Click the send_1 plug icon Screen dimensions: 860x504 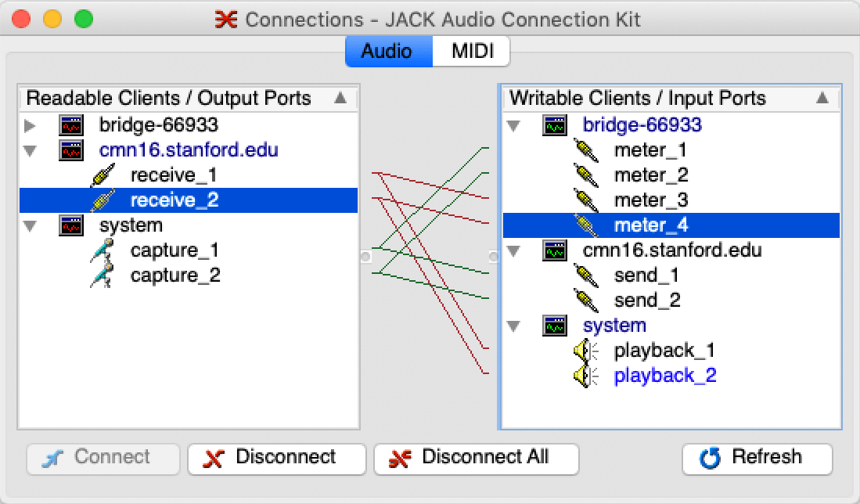coord(586,275)
